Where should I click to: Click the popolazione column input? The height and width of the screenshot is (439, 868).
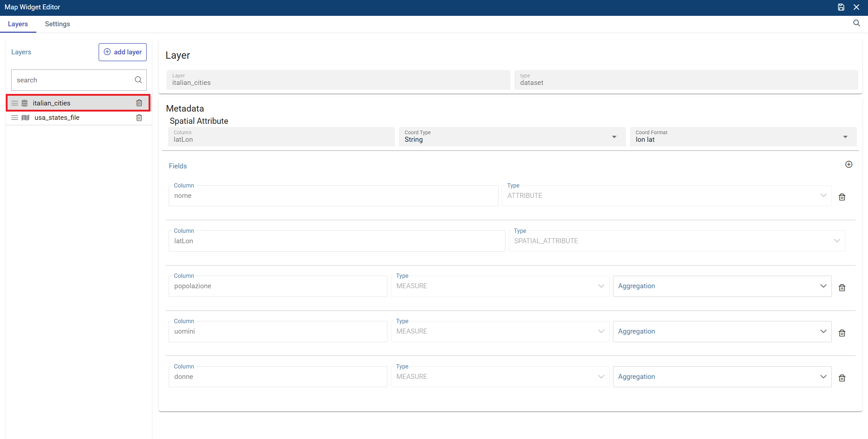[x=278, y=286]
